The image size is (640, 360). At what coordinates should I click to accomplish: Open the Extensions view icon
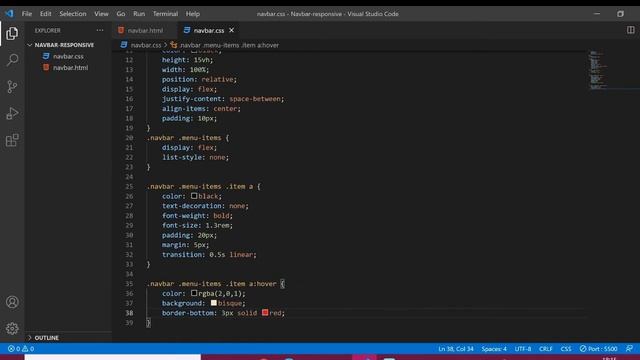click(x=12, y=140)
